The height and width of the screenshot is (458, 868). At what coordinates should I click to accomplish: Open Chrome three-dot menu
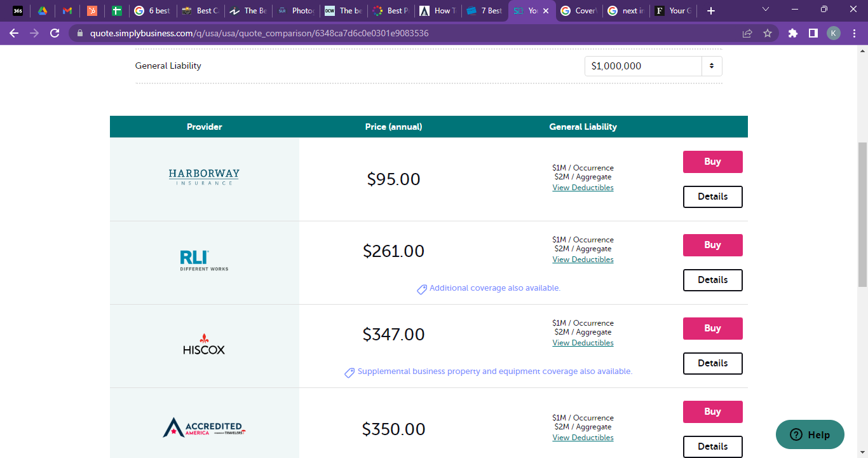click(853, 33)
